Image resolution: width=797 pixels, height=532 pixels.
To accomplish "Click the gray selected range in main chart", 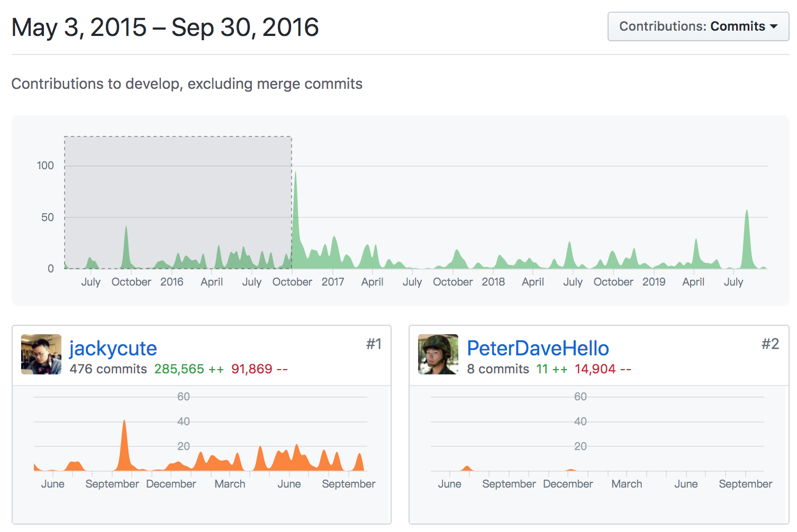I will (x=178, y=202).
